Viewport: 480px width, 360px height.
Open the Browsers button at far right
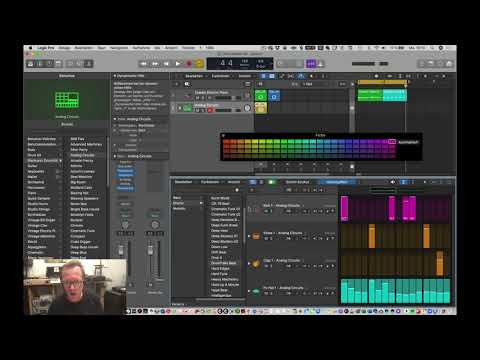449,63
